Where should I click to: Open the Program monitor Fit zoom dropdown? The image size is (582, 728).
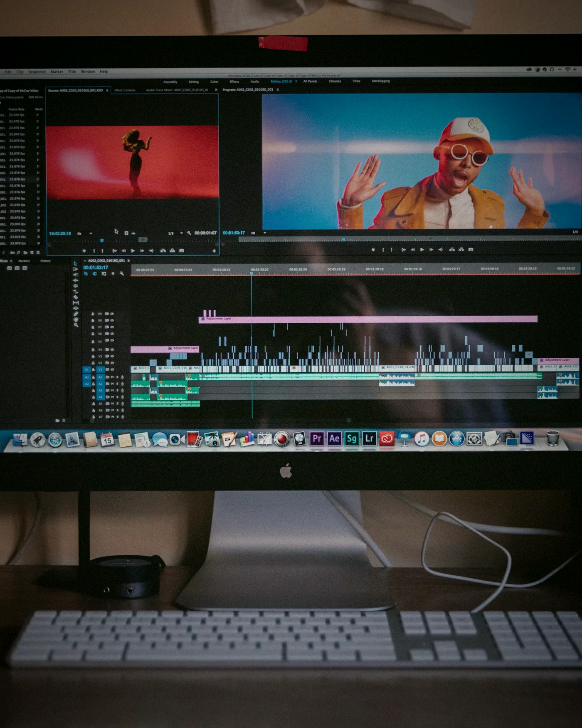pyautogui.click(x=258, y=233)
